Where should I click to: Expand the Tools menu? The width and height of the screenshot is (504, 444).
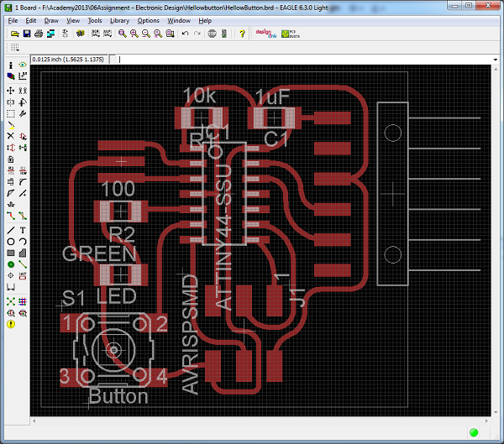(95, 20)
